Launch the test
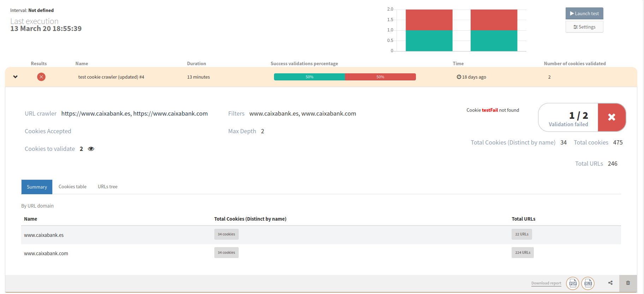 584,13
